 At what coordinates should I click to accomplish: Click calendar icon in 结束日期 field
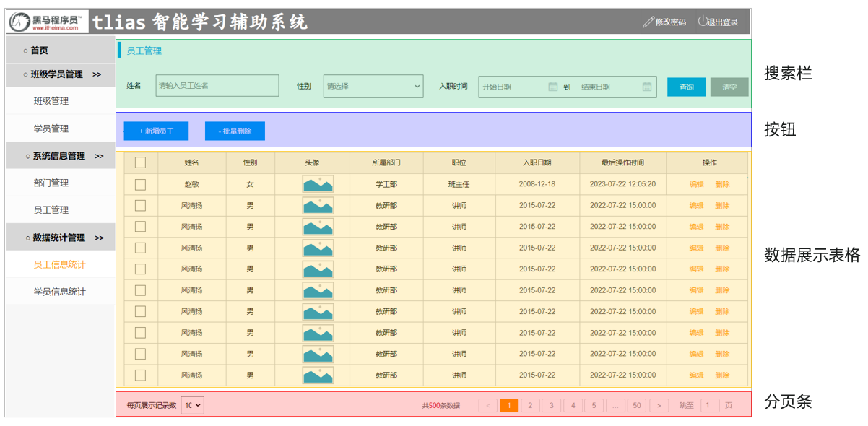click(647, 87)
